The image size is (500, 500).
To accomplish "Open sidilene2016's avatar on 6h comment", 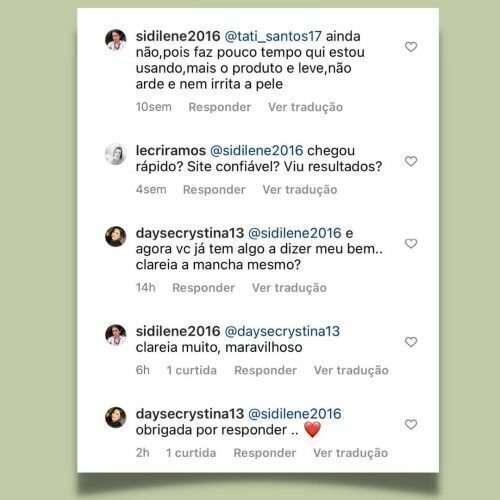I will [x=116, y=335].
